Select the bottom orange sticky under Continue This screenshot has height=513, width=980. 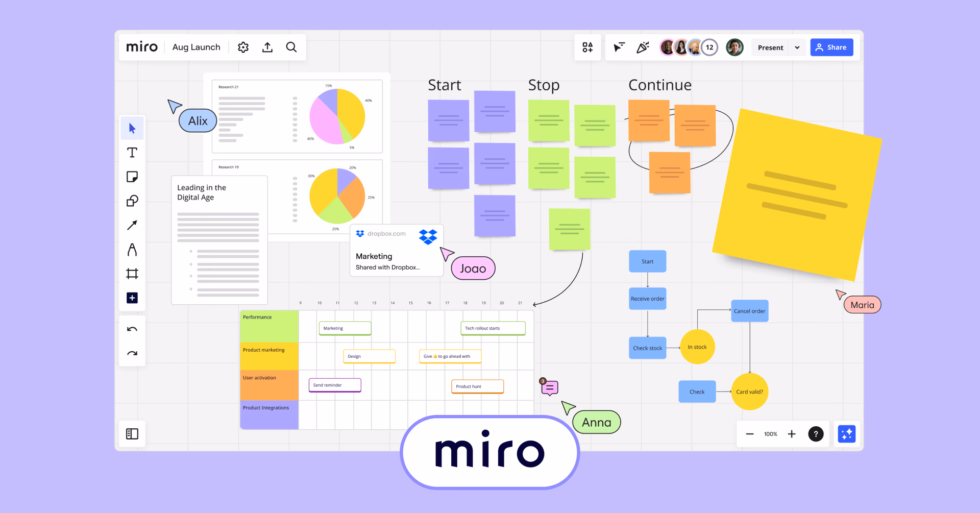point(670,173)
